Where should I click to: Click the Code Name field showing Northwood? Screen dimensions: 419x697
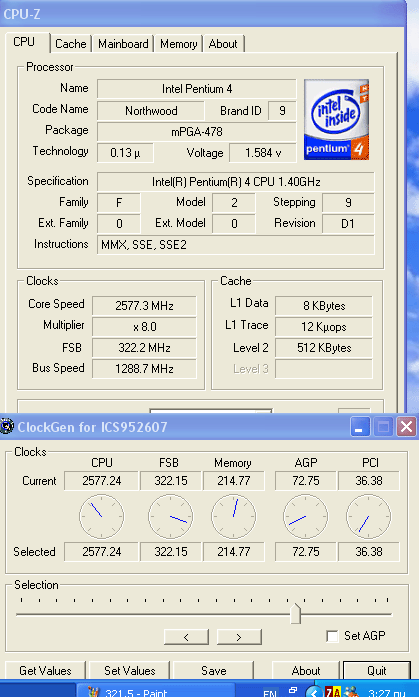click(x=151, y=111)
